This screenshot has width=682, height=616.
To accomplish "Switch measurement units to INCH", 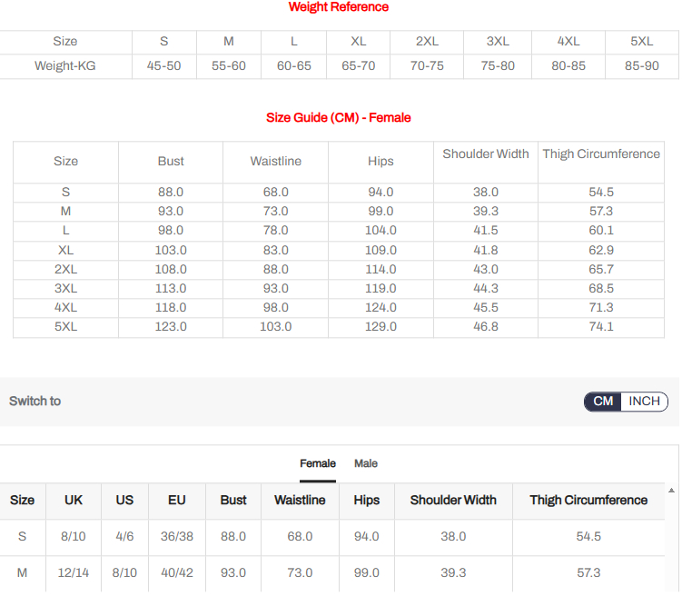I will (644, 402).
